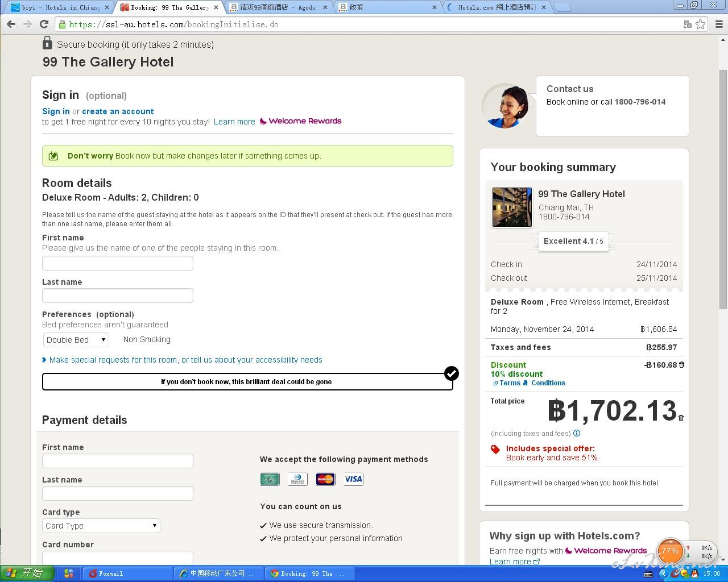Click the QQ penguin tray icon
This screenshot has height=582, width=728.
(x=694, y=573)
